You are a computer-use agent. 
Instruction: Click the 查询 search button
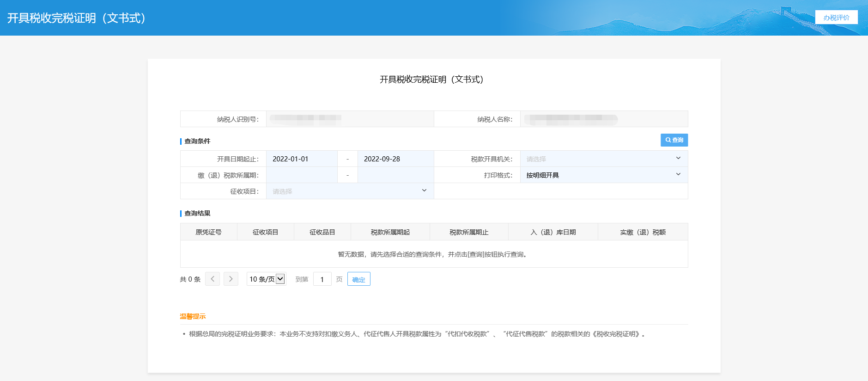674,140
